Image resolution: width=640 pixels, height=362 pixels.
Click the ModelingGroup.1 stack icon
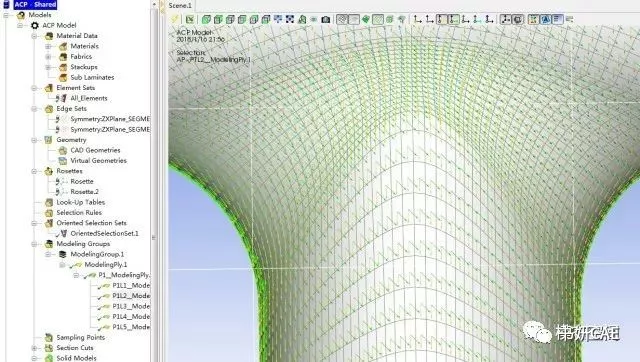click(63, 254)
